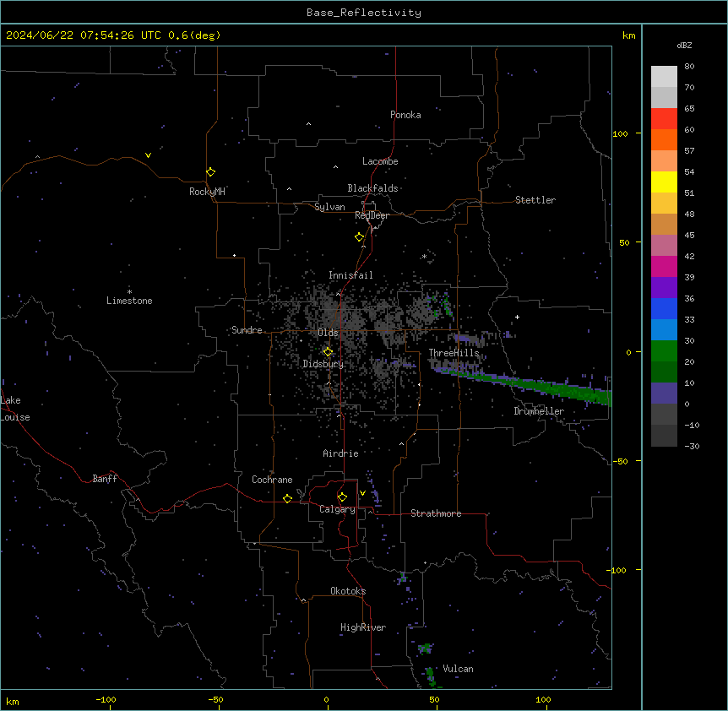This screenshot has width=728, height=711.
Task: Select the Drumheller label
Action: click(x=539, y=411)
